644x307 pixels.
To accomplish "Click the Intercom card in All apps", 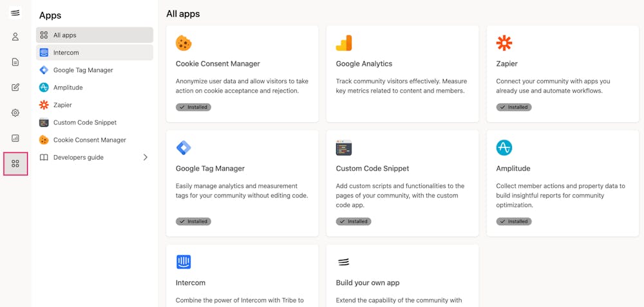I will coord(241,275).
